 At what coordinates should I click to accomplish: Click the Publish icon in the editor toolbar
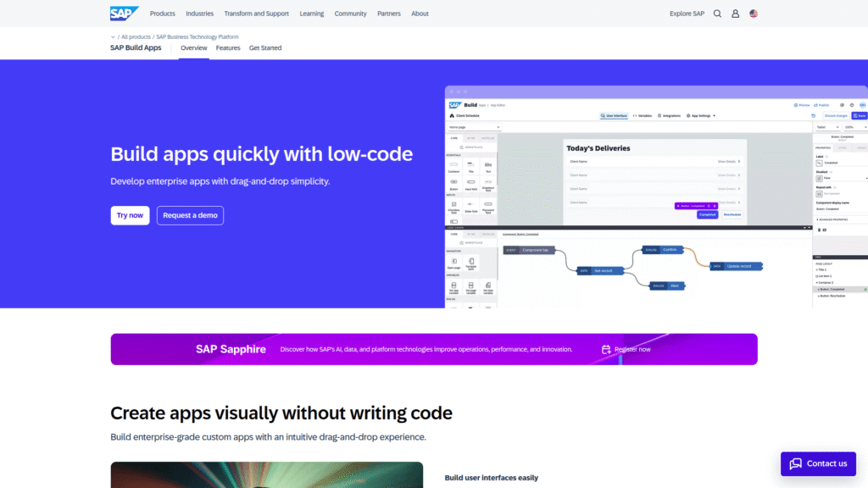click(816, 104)
